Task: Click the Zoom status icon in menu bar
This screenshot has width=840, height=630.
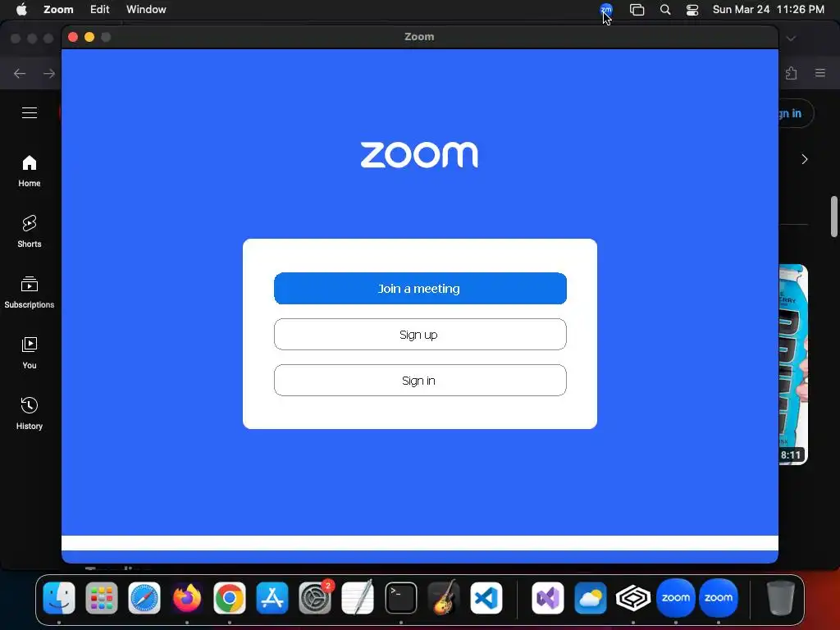Action: coord(606,10)
